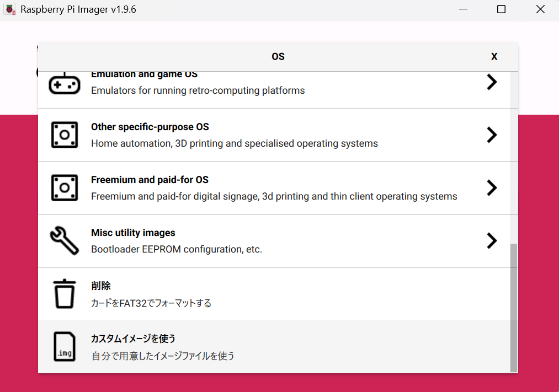Image resolution: width=559 pixels, height=392 pixels.
Task: Click the OS dialog title text
Action: point(278,57)
